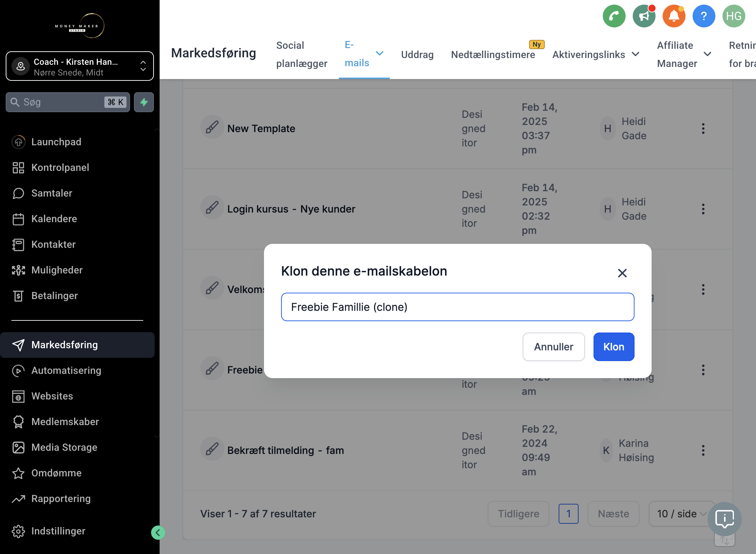756x554 pixels.
Task: Click the green phone call icon
Action: coord(614,16)
